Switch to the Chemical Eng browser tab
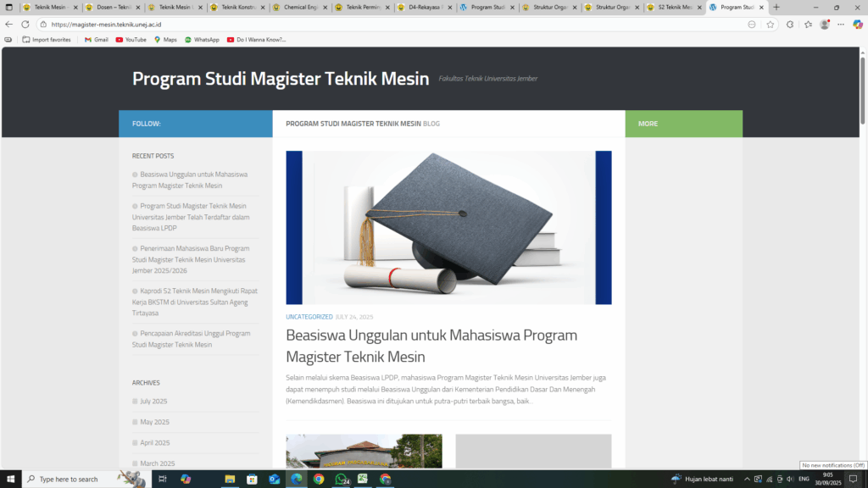The image size is (868, 488). (300, 7)
